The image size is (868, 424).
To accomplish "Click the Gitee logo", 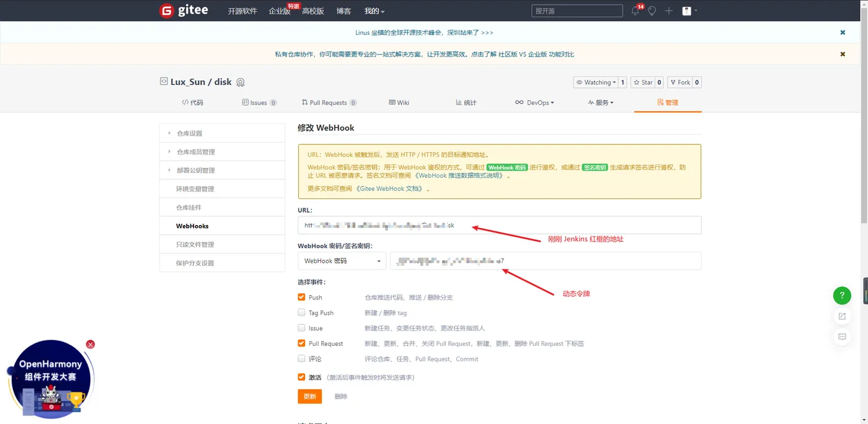I will point(184,11).
